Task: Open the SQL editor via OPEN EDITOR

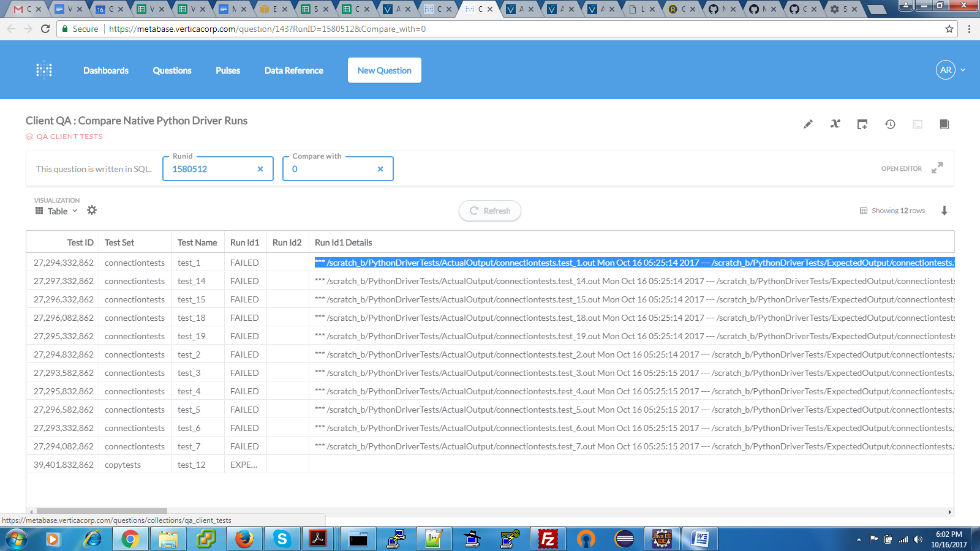Action: [x=900, y=168]
